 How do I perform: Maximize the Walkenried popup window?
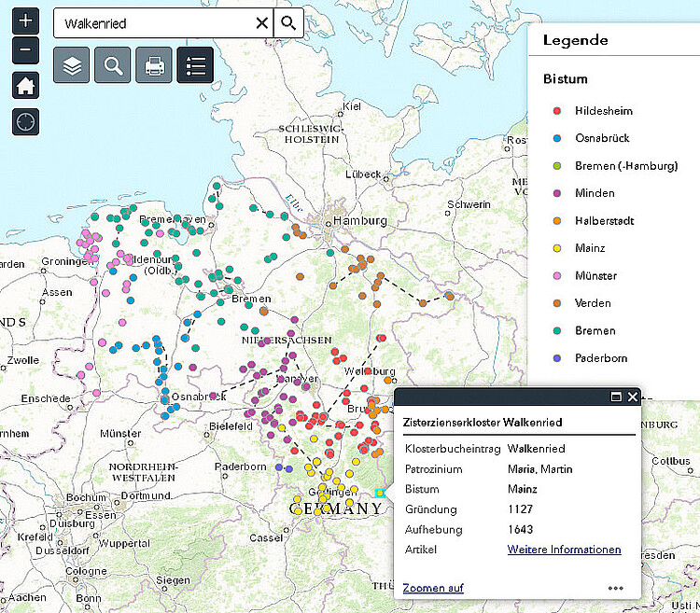click(616, 397)
